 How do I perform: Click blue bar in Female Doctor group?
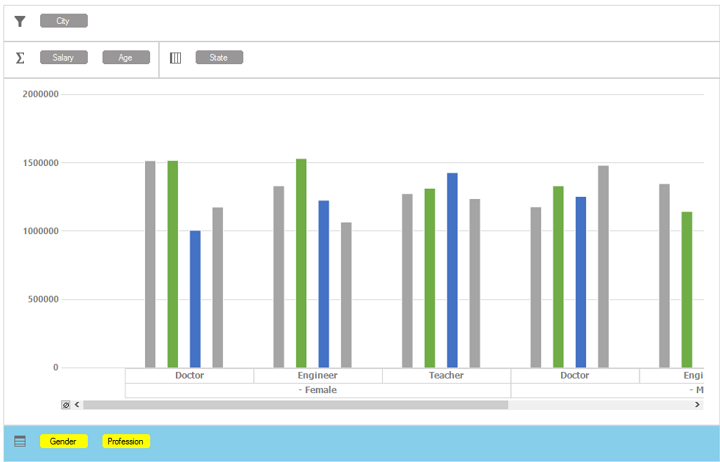click(x=195, y=299)
